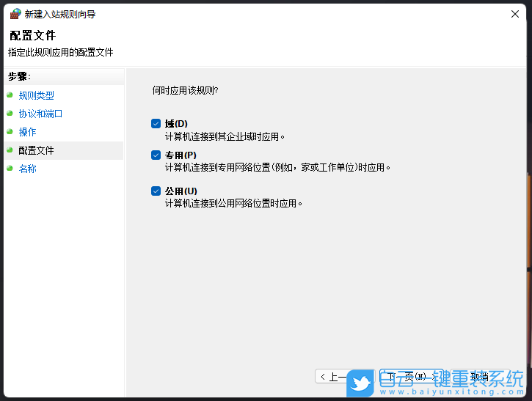Click the 指定此规则应用的配置文件 subtitle
Image resolution: width=532 pixels, height=401 pixels.
pos(61,53)
